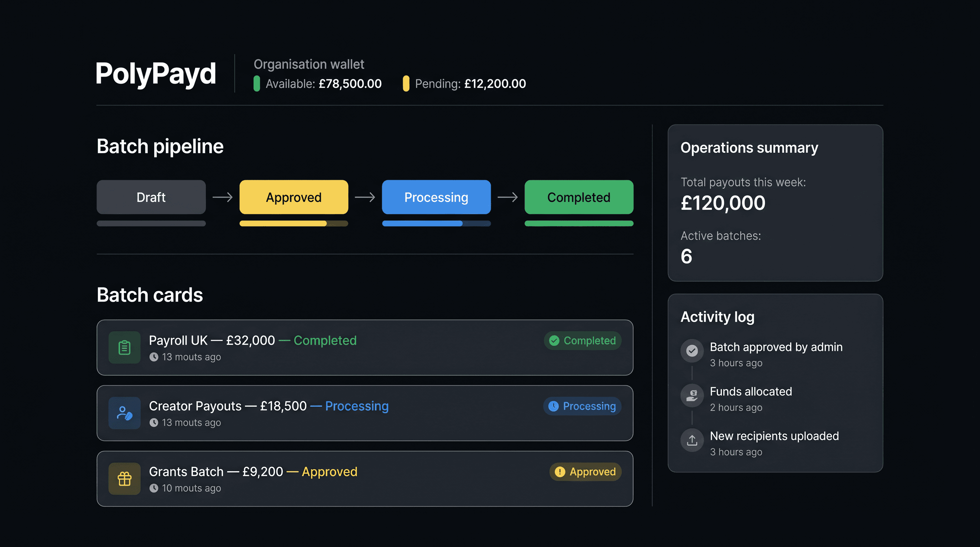Screen dimensions: 980x547
Task: Click the Completed badge on Payroll UK
Action: pos(582,340)
